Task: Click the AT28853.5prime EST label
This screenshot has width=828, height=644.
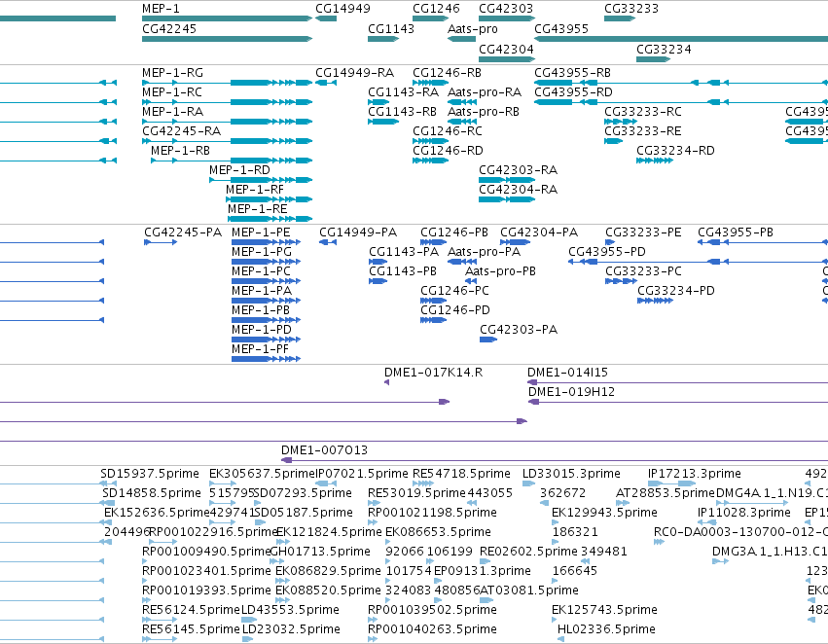Action: (x=665, y=493)
